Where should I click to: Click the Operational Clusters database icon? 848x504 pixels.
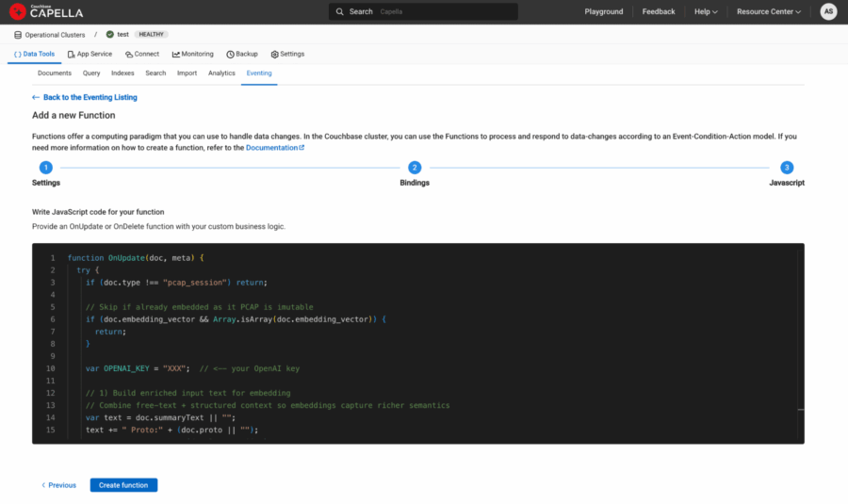pyautogui.click(x=18, y=35)
